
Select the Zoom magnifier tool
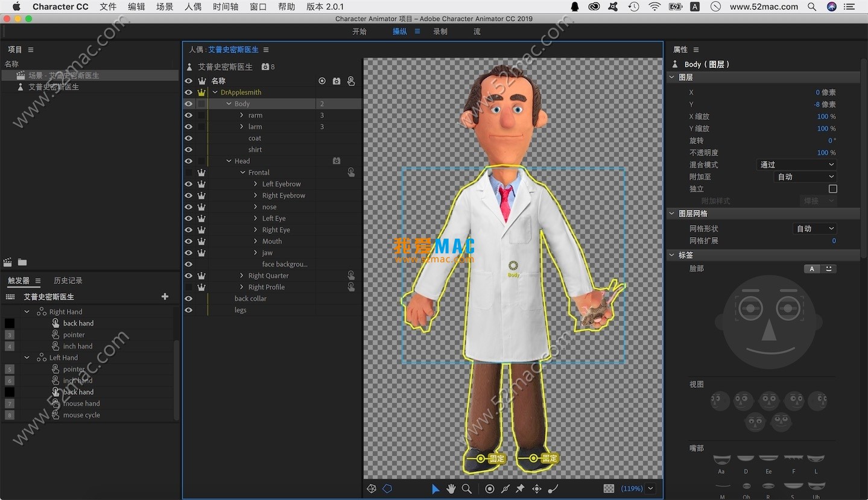coord(466,489)
